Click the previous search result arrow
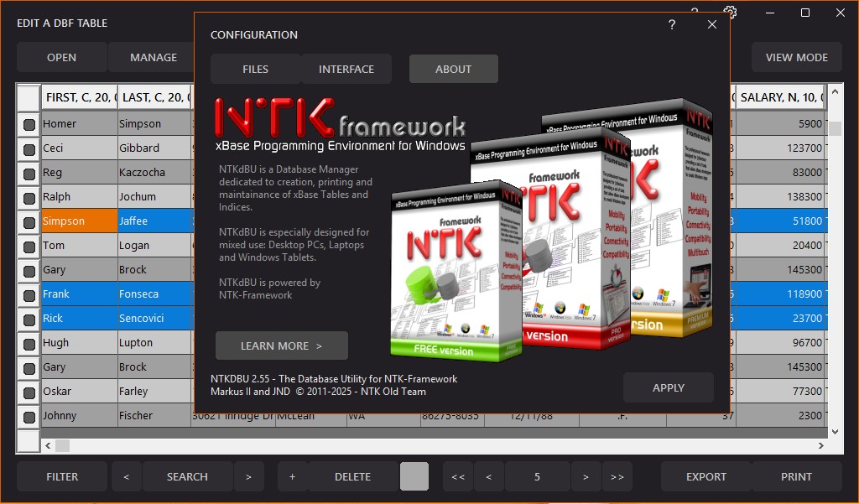 coord(127,476)
